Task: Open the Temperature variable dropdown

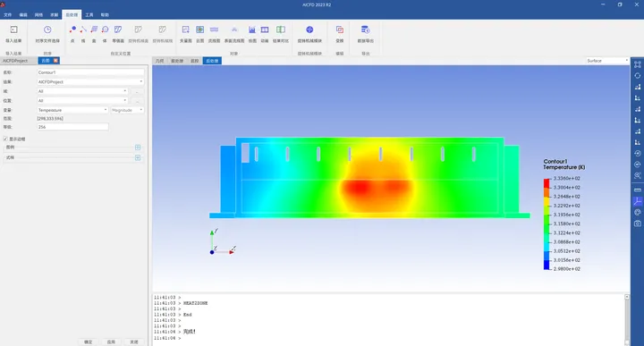Action: pyautogui.click(x=72, y=110)
